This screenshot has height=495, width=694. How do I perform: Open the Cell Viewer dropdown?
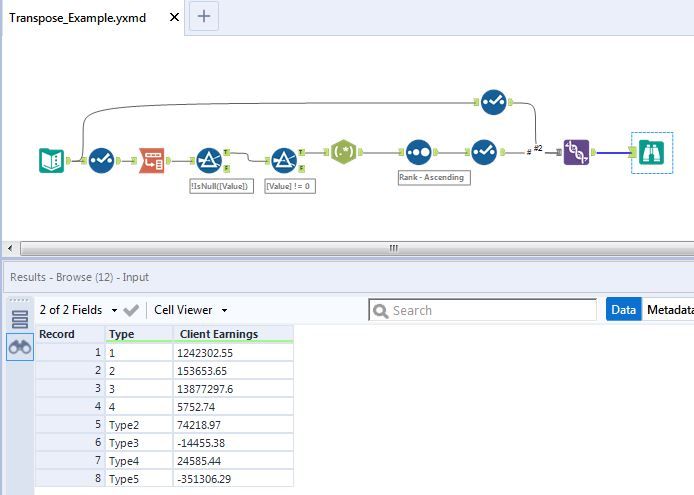(224, 310)
